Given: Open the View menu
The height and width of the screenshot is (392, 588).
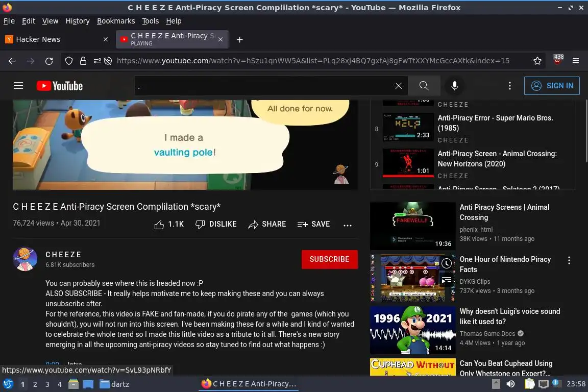Looking at the screenshot, I should [50, 21].
